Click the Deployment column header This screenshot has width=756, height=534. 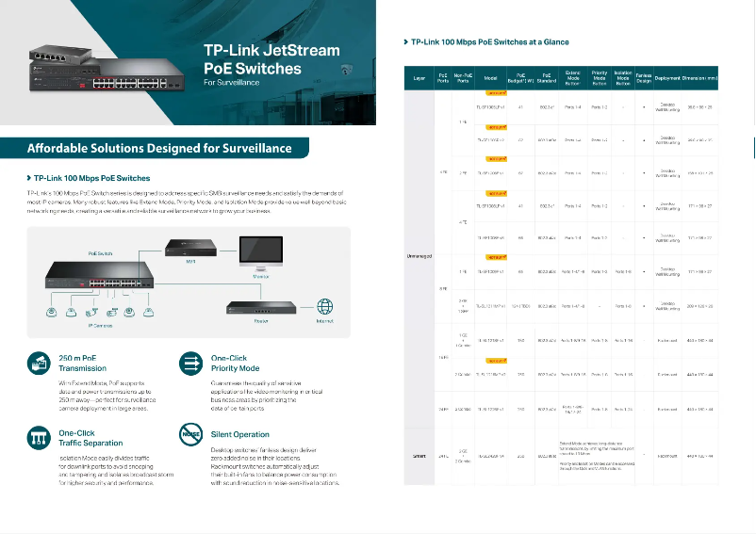coord(667,78)
